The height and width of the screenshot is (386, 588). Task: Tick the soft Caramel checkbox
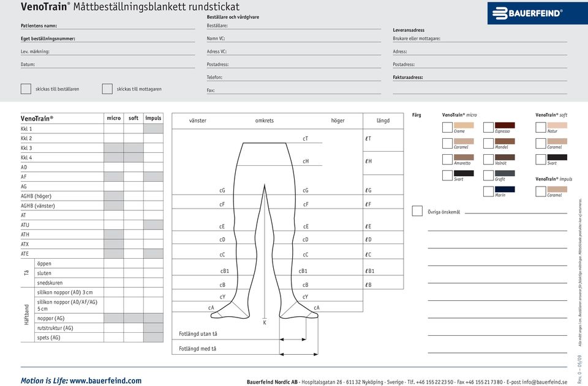pos(541,143)
